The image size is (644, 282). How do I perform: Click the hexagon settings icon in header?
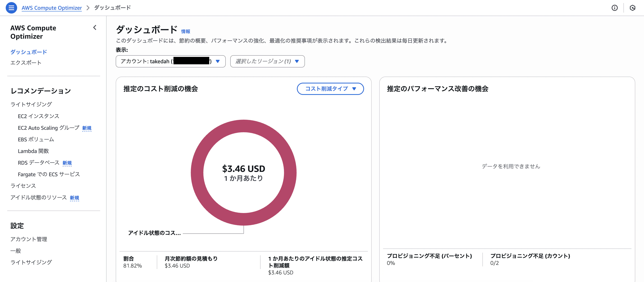633,8
